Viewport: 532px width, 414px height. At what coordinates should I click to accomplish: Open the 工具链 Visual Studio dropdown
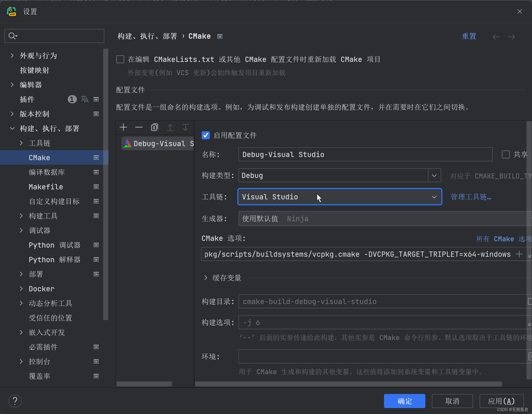(x=434, y=197)
